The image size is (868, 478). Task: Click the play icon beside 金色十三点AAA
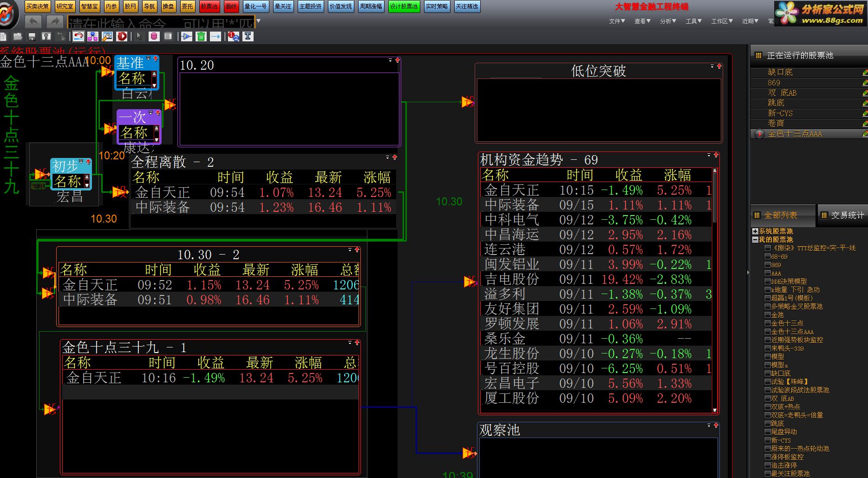pos(759,134)
